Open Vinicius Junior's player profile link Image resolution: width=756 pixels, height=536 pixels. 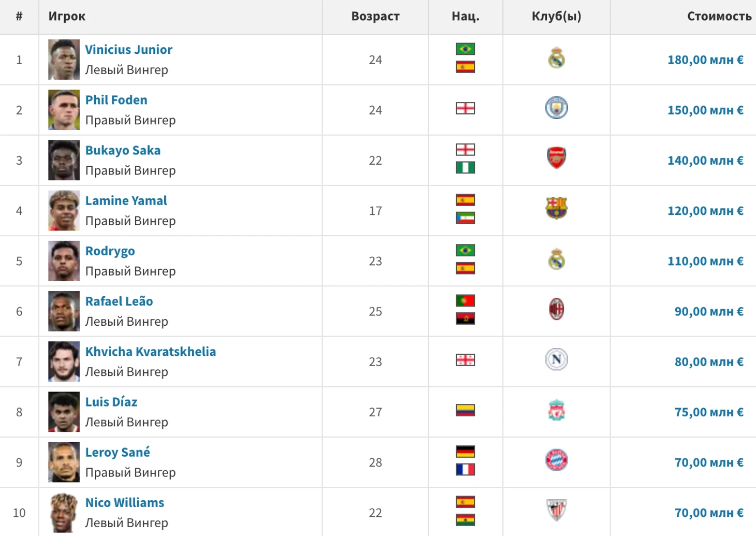coord(128,50)
